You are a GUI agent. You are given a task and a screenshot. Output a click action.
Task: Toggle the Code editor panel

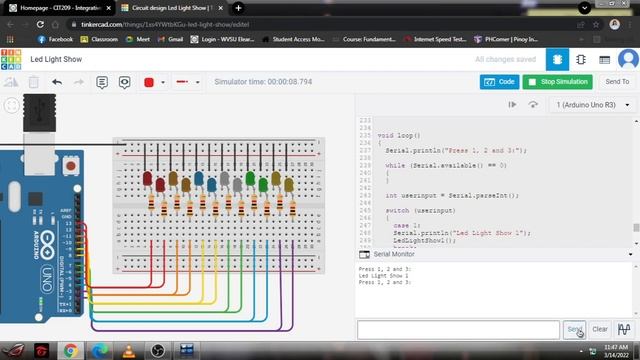500,82
